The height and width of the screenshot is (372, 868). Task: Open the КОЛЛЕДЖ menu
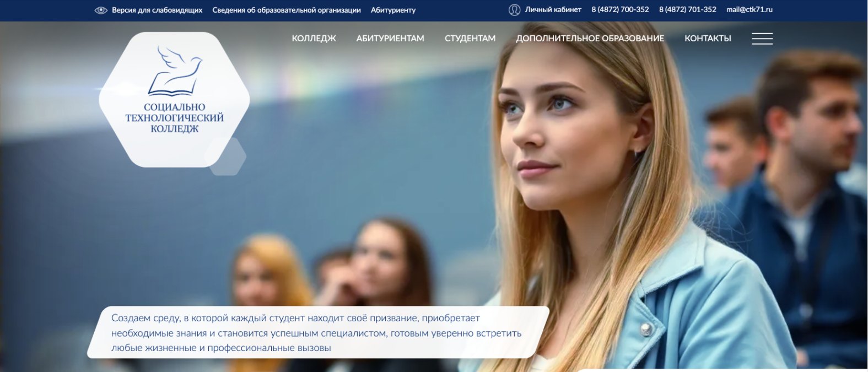(x=314, y=39)
